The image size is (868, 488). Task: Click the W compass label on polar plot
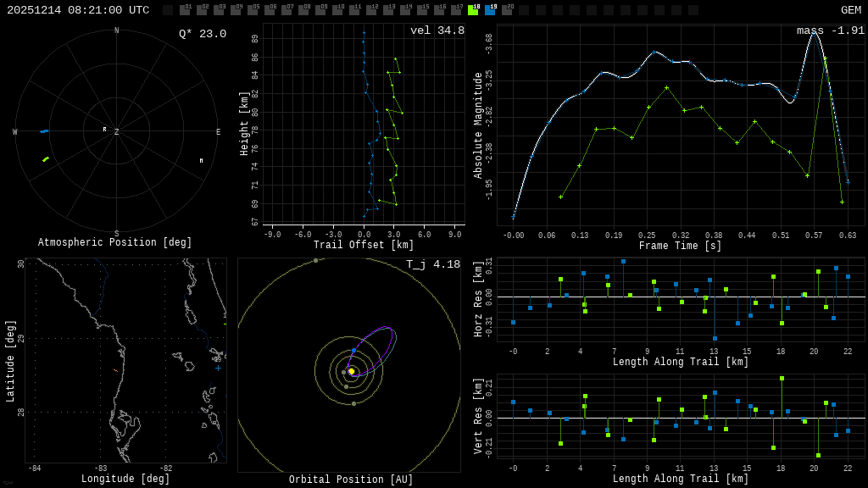[15, 131]
